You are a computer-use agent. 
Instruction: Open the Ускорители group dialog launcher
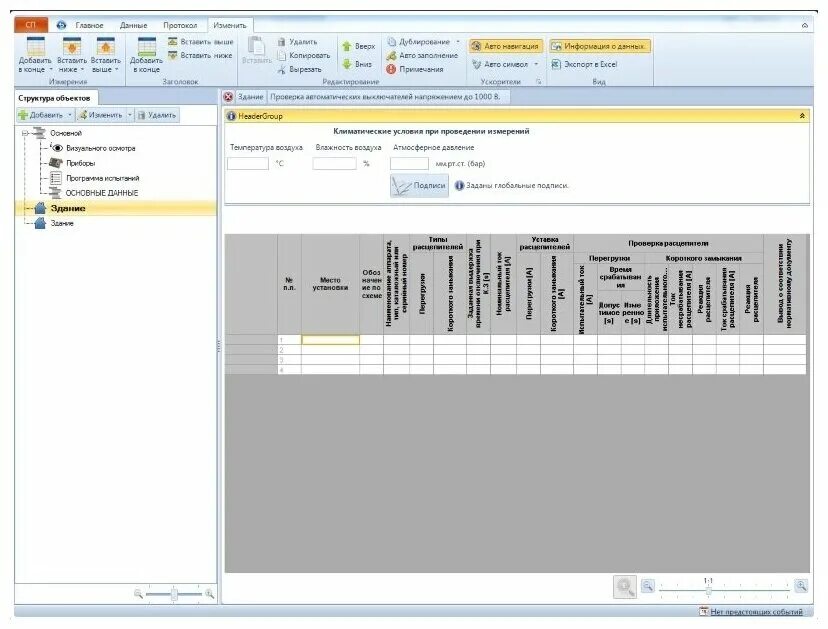(539, 82)
